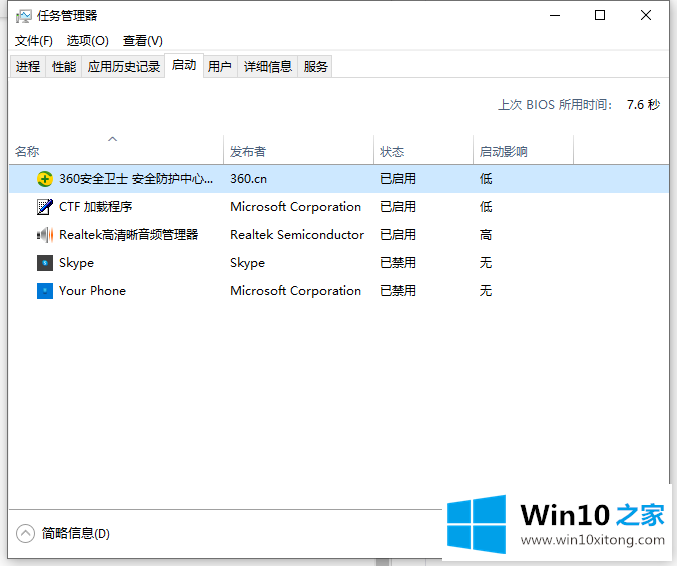Switch to the 性能 tab
The height and width of the screenshot is (566, 677).
pos(64,66)
